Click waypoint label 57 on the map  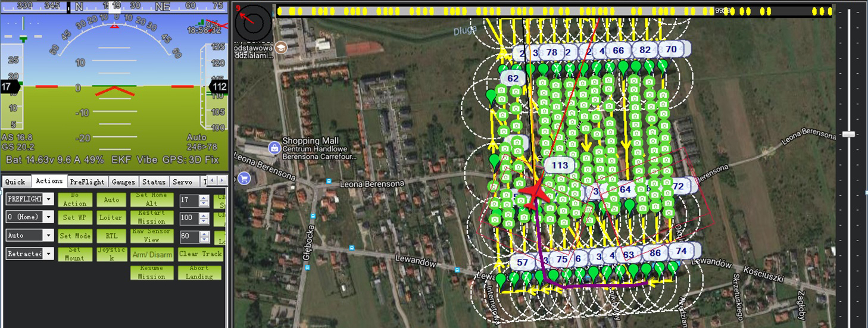522,263
